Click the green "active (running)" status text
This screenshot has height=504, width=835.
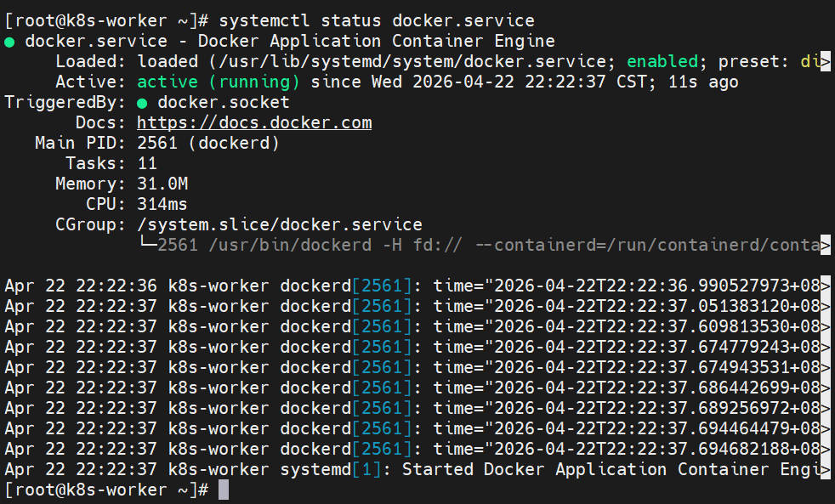coord(219,82)
